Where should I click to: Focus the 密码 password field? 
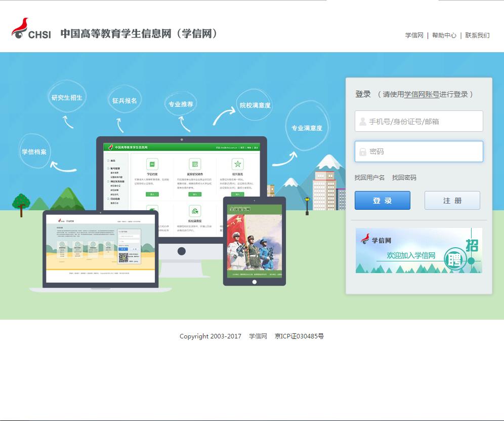click(x=419, y=151)
